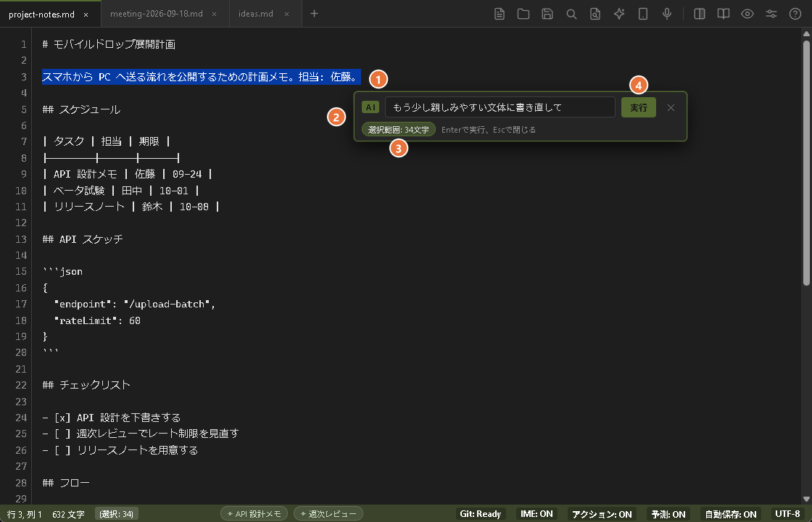
Task: Click the ベータ試験 | 田中 table row
Action: pyautogui.click(x=121, y=191)
